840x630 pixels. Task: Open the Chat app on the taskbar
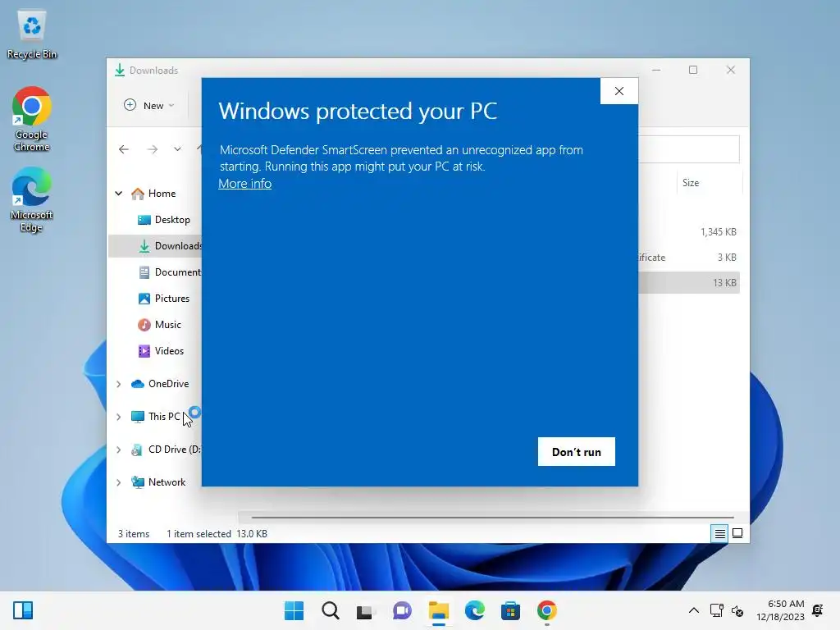pos(402,610)
